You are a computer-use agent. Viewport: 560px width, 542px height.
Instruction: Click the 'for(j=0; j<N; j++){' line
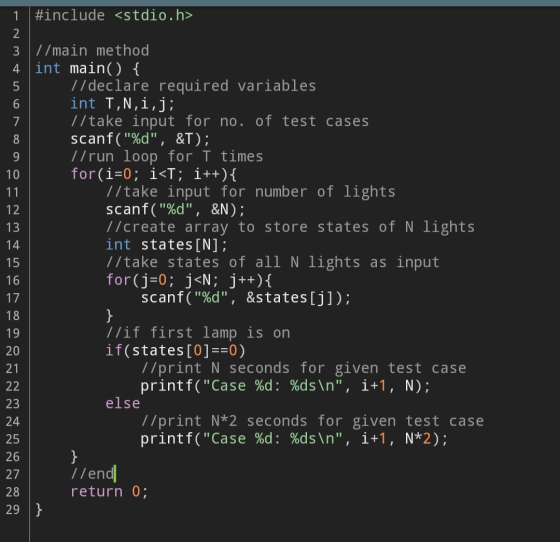[x=189, y=280]
